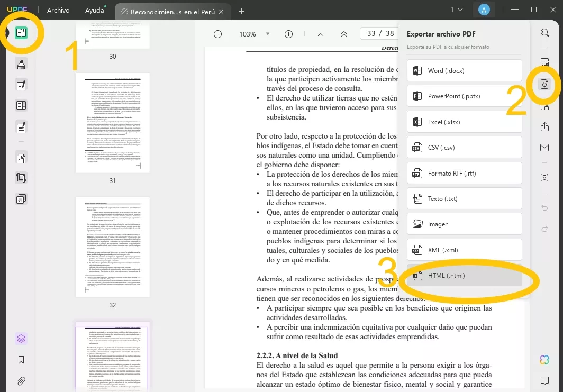
Task: Select page 32 thumbnail
Action: (112, 247)
